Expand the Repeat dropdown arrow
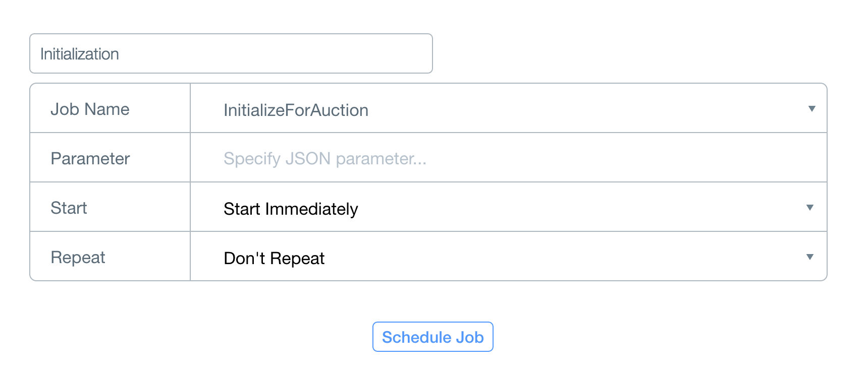 [x=809, y=257]
